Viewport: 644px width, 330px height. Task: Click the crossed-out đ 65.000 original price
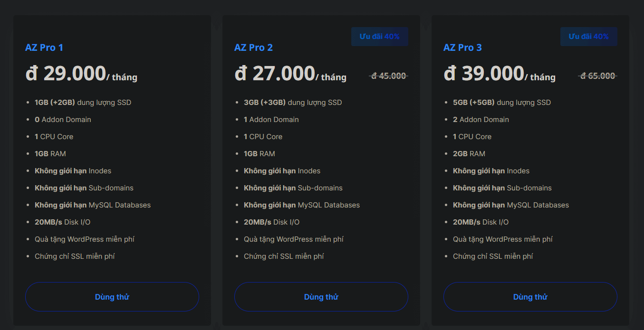pyautogui.click(x=598, y=76)
